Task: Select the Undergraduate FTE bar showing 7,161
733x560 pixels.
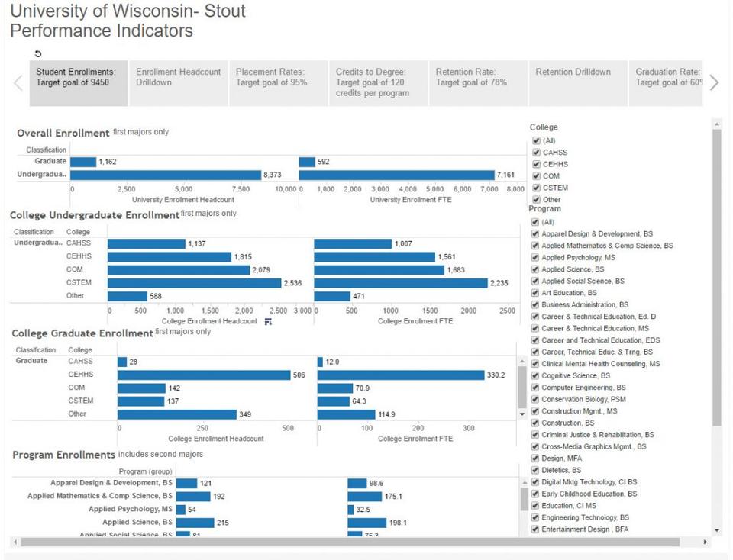Action: tap(397, 175)
